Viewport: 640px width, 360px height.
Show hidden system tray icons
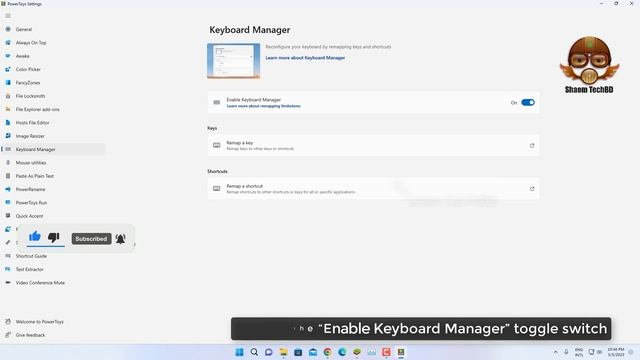click(x=556, y=352)
